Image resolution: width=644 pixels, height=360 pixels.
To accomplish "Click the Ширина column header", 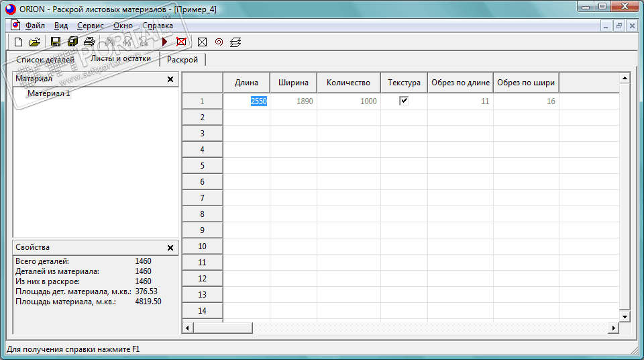I will (x=293, y=83).
